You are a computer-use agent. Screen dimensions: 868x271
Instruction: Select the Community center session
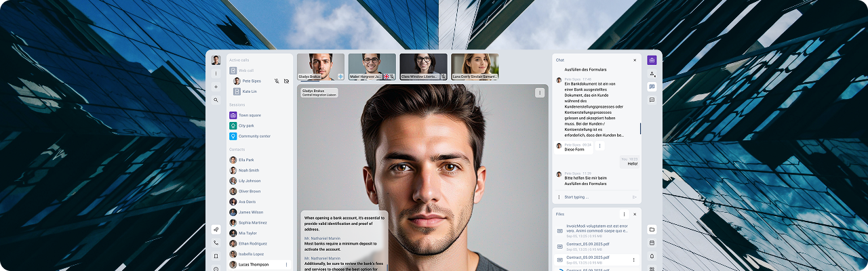coord(254,136)
